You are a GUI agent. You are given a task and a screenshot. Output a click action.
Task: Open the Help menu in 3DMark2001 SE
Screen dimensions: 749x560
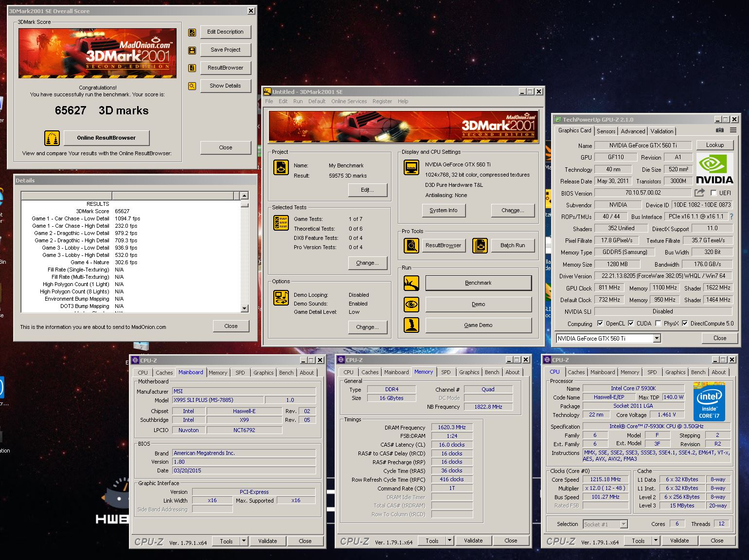click(x=403, y=101)
